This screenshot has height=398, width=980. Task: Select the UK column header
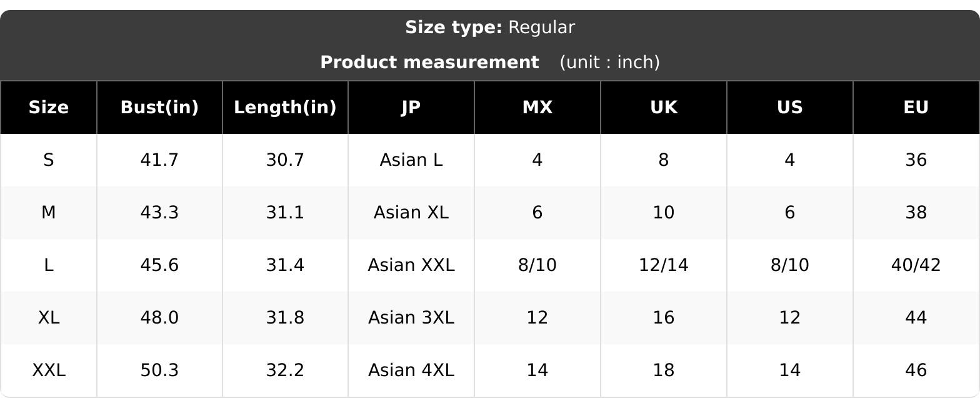pyautogui.click(x=664, y=108)
